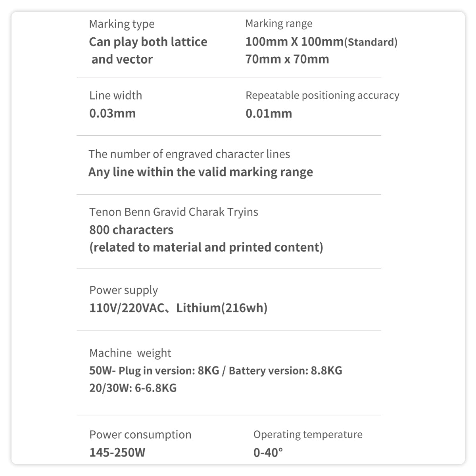Click the '0.03mm' line width value

[113, 113]
